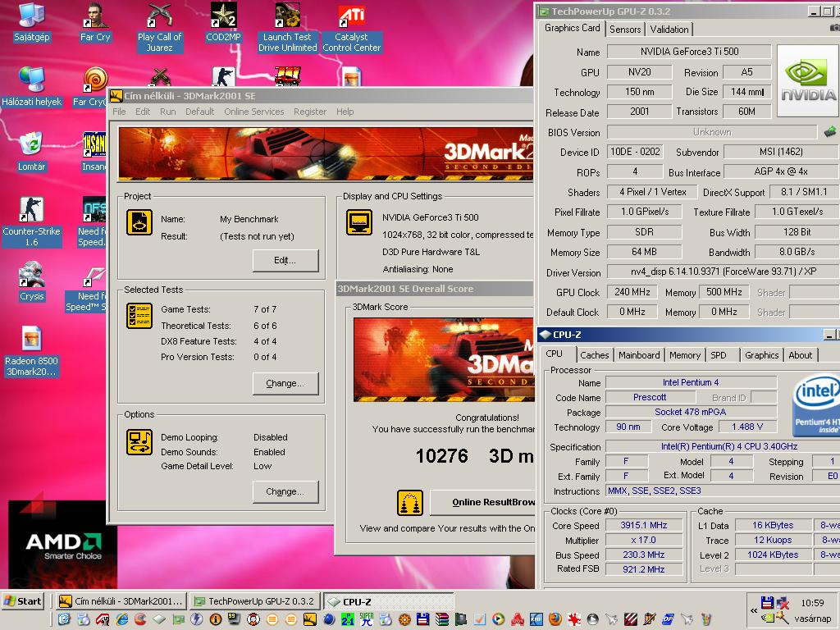Click the GPU-Z BIOS save chip icon
Image resolution: width=840 pixels, height=630 pixels.
830,131
